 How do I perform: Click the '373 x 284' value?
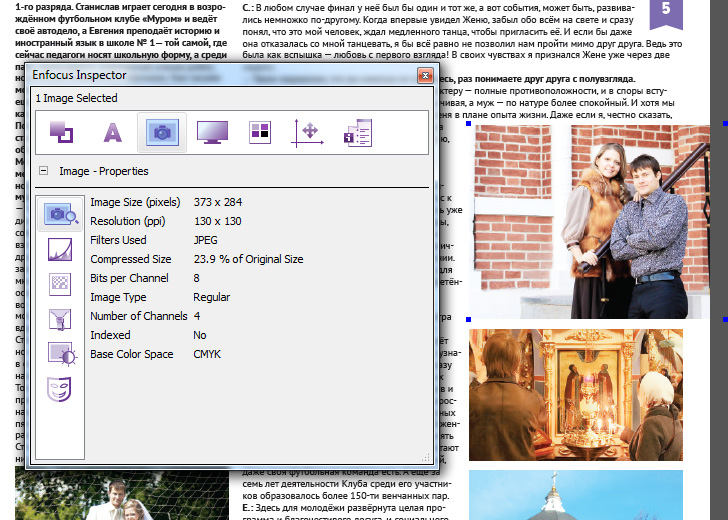pyautogui.click(x=218, y=202)
